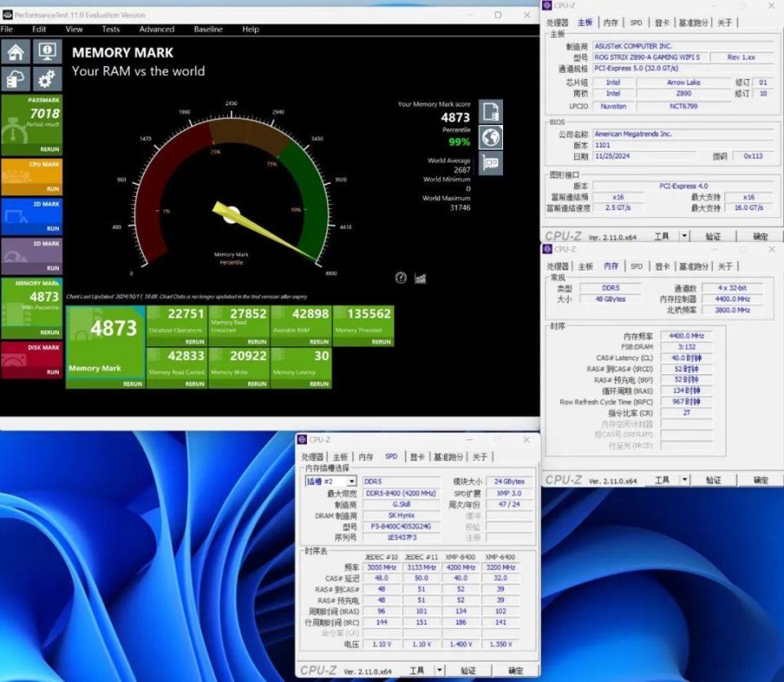This screenshot has width=784, height=682.
Task: Open the histogram chart icon under the gauge
Action: pyautogui.click(x=420, y=278)
